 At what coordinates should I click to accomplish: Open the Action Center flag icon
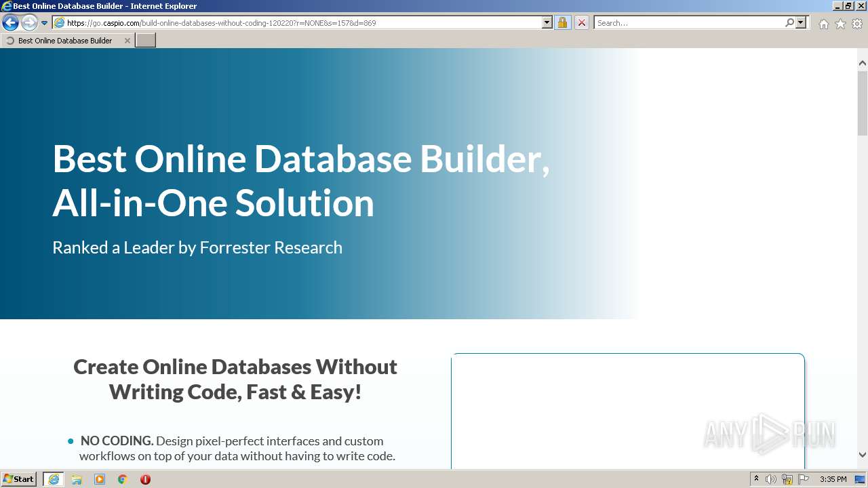coord(804,479)
